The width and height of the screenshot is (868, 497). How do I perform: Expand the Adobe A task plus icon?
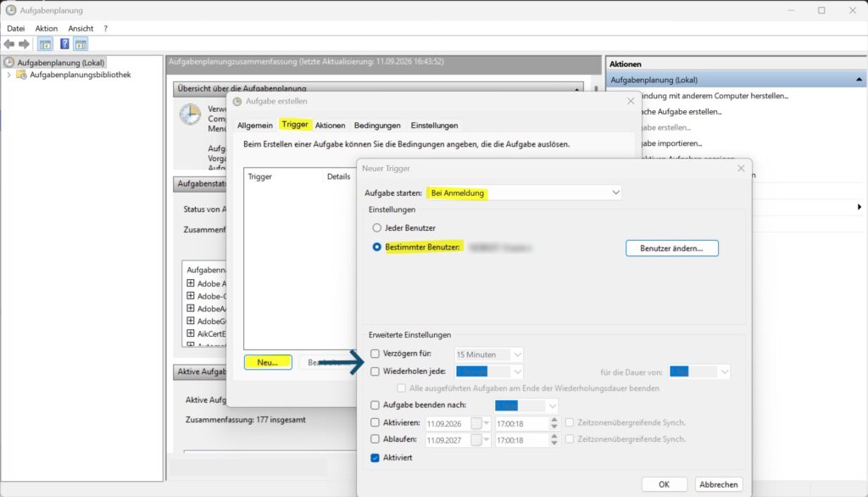(191, 283)
